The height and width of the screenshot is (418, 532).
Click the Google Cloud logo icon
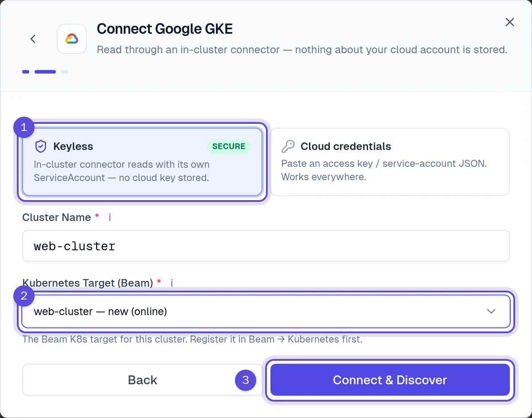coord(72,39)
